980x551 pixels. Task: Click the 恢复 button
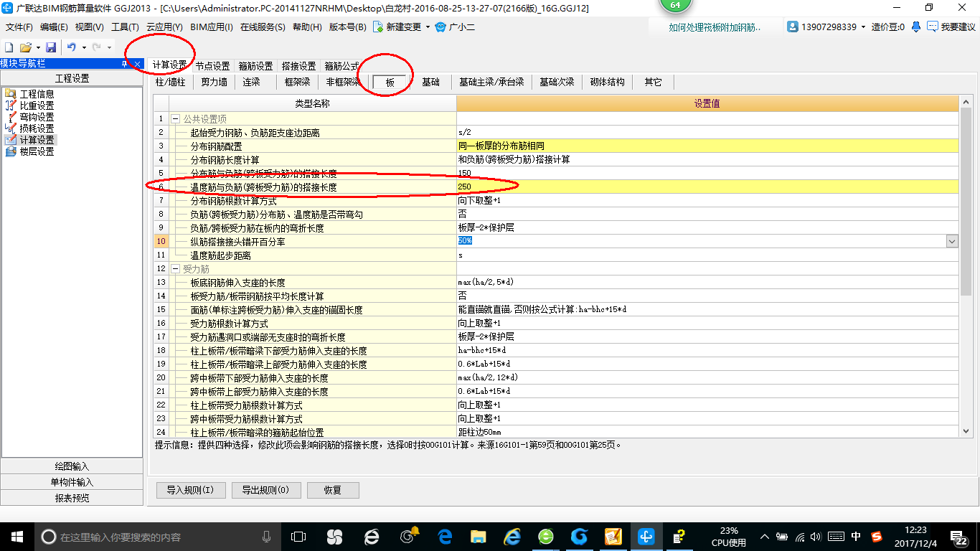point(333,491)
